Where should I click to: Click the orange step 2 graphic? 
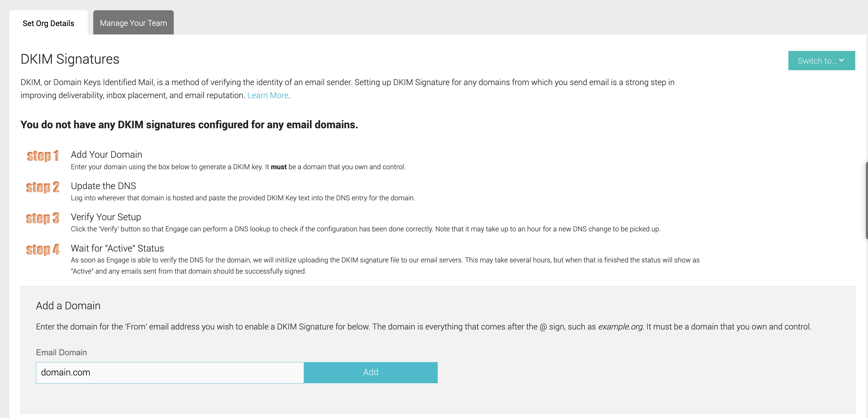pyautogui.click(x=43, y=187)
